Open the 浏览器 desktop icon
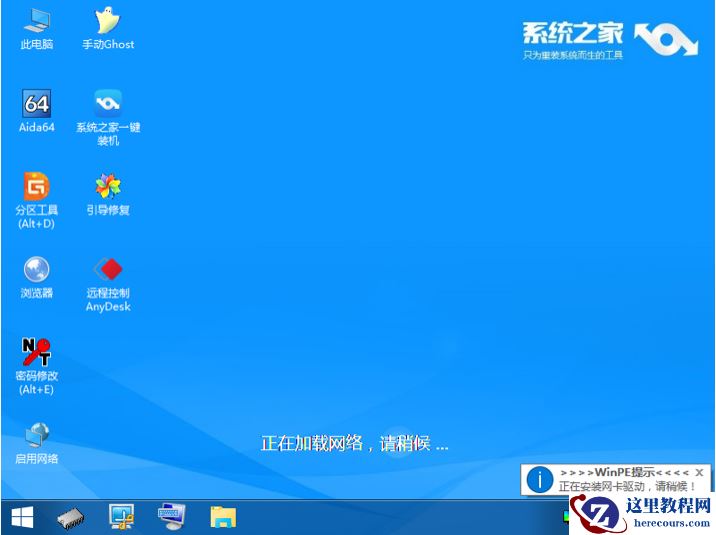Screen dimensions: 716x535 coord(37,278)
